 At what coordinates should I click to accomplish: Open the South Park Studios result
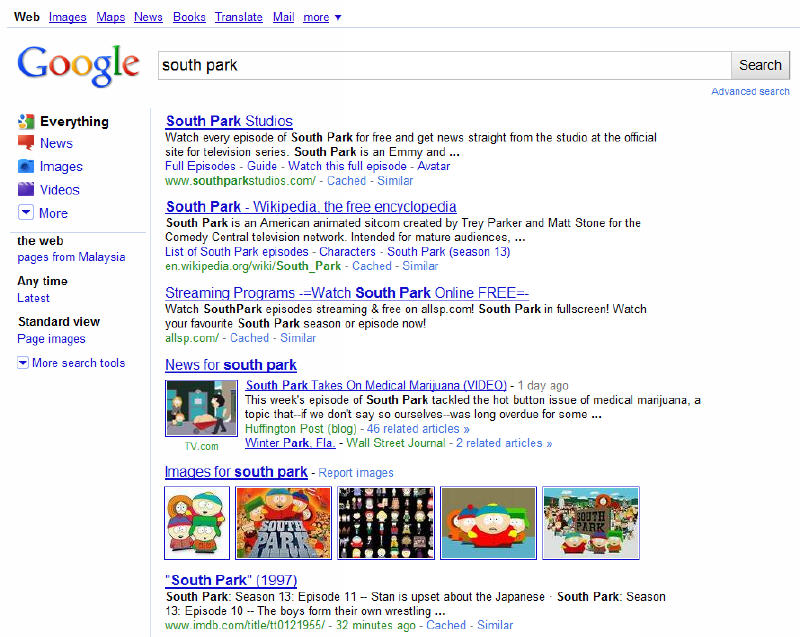pos(229,121)
